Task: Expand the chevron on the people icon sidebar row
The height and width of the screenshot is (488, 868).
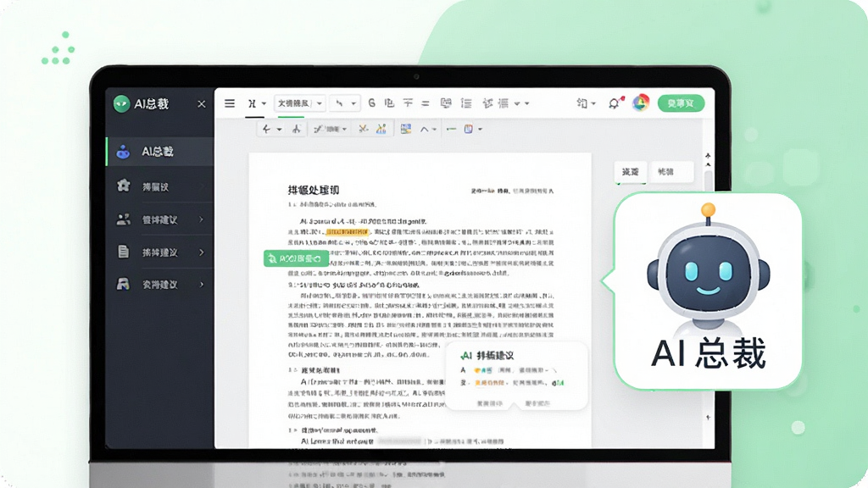Action: [x=202, y=219]
